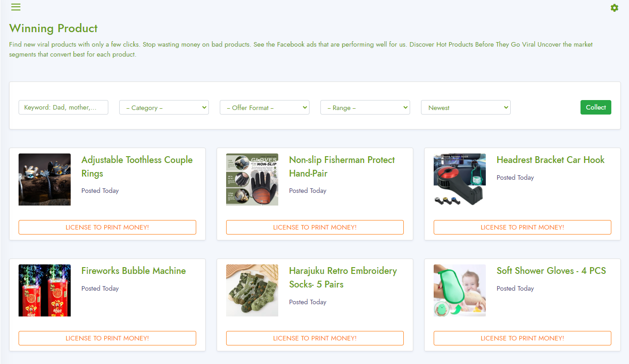
Task: Open the Headrest Bracket Car Hook title link
Action: point(551,160)
